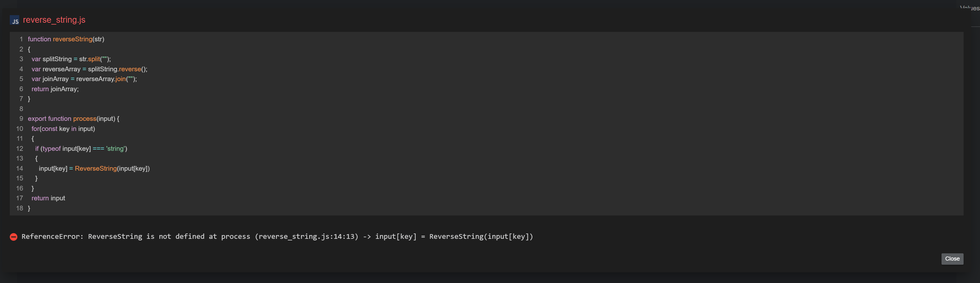980x283 pixels.
Task: Click the process function name on line 9
Action: [x=85, y=119]
